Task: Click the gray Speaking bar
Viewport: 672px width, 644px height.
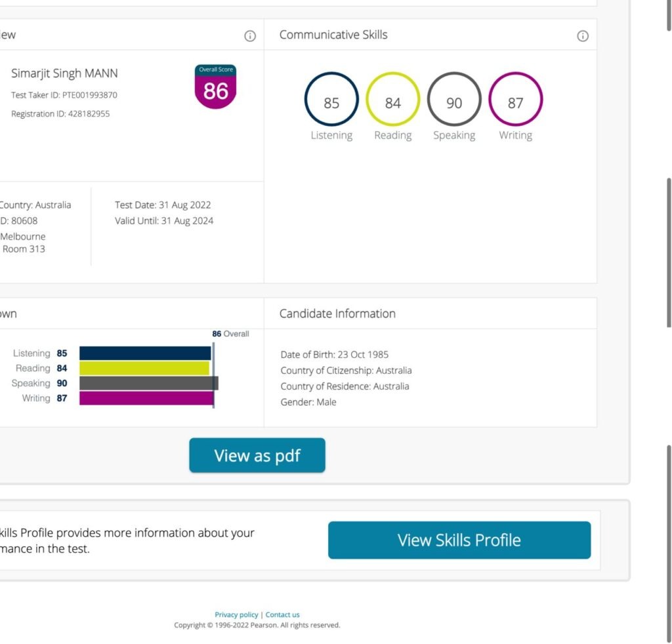Action: [148, 383]
